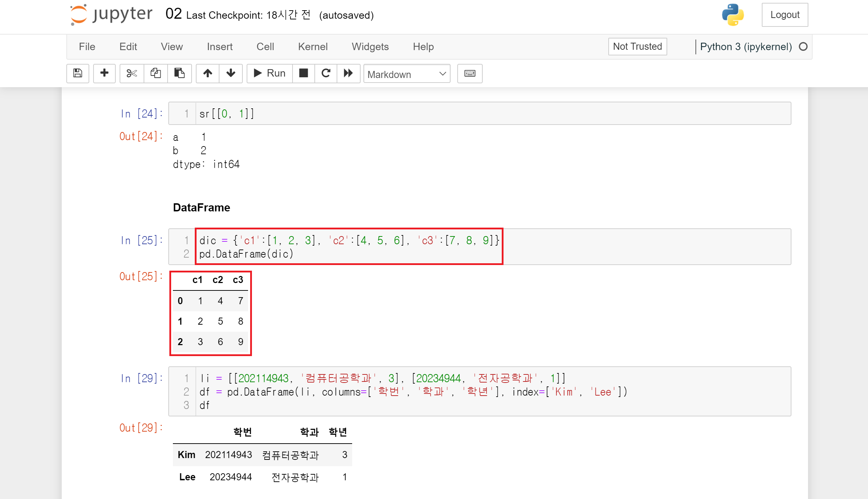This screenshot has height=499, width=868.
Task: Click the Not Trusted button
Action: coord(637,47)
